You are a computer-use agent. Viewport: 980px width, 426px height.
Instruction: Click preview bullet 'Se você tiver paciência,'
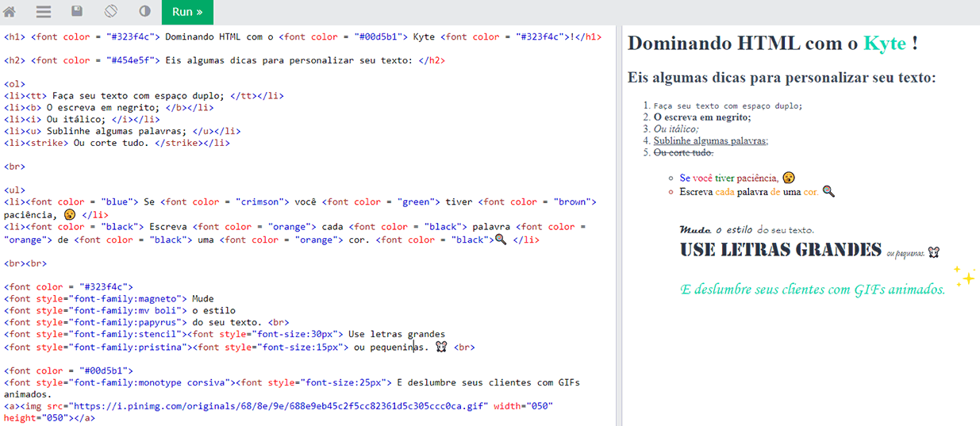point(729,178)
